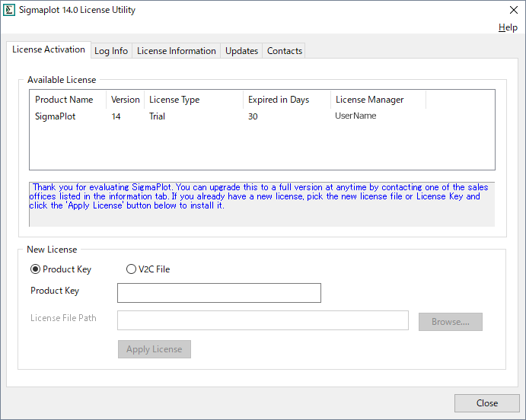The image size is (526, 420).
Task: Click the Version column header
Action: point(126,100)
